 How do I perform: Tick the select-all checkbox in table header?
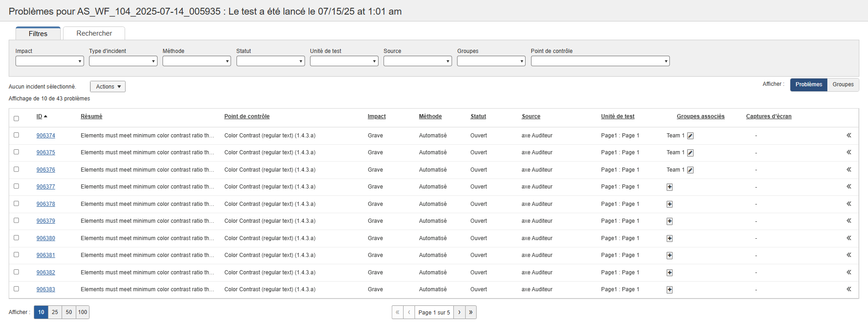pyautogui.click(x=16, y=118)
